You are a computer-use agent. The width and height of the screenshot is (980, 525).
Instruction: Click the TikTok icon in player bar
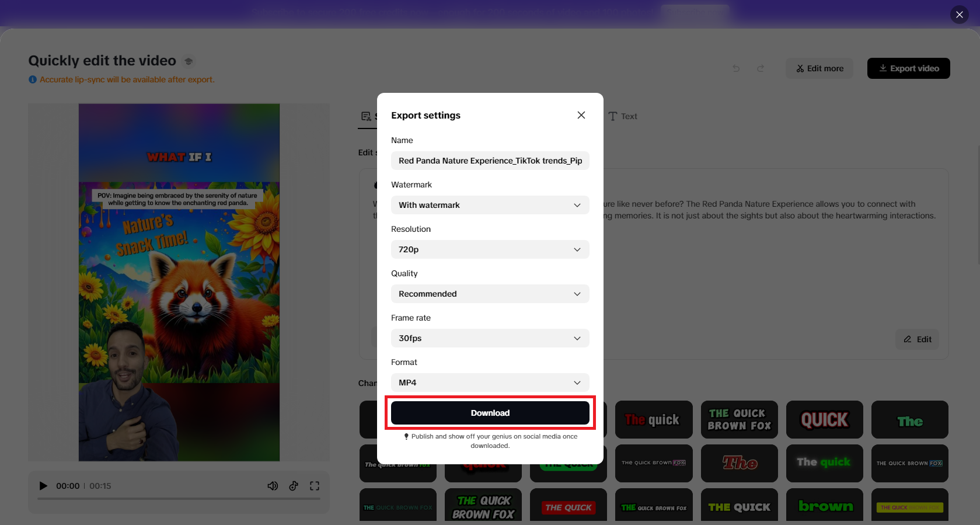[294, 486]
